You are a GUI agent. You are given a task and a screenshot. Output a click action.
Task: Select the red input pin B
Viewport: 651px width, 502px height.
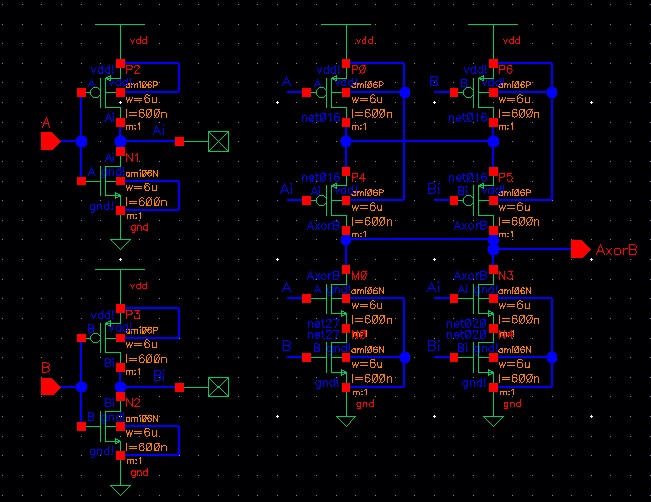tap(50, 387)
